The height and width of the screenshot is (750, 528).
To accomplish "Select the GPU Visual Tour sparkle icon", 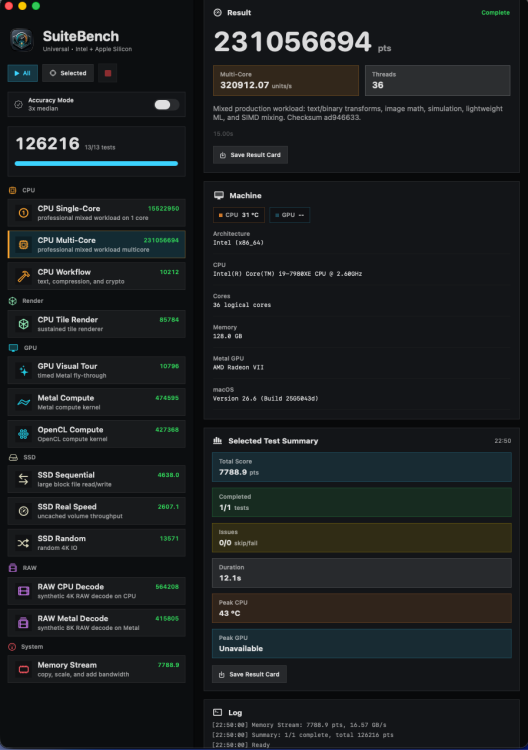I will 23,371.
